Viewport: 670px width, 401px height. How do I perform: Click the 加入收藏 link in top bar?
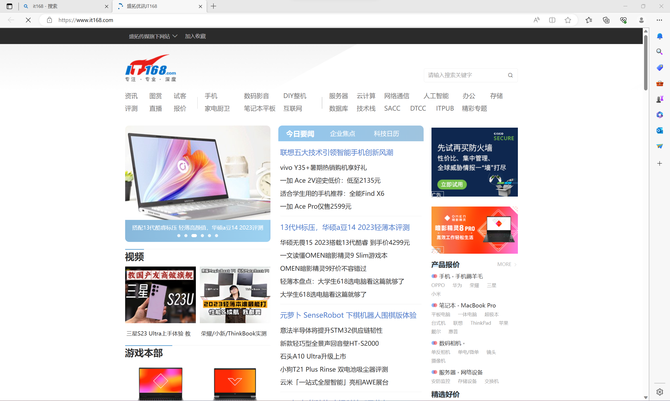pyautogui.click(x=195, y=36)
